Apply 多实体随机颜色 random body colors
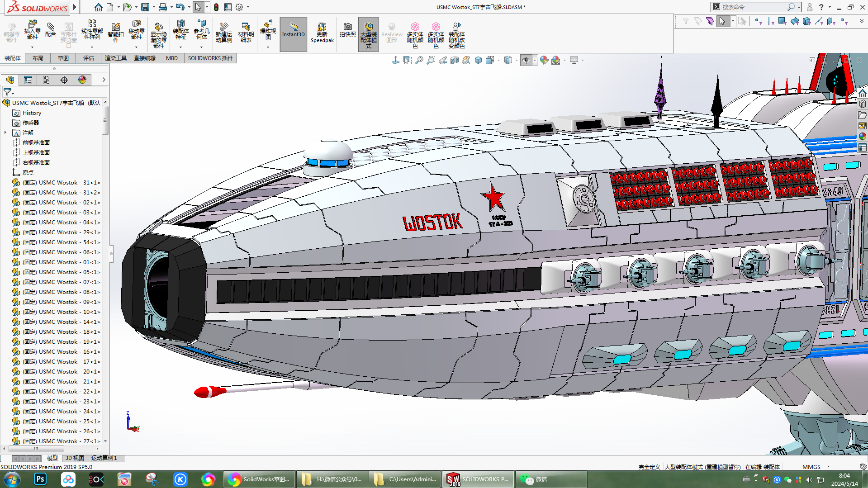The image size is (868, 488). (x=415, y=34)
